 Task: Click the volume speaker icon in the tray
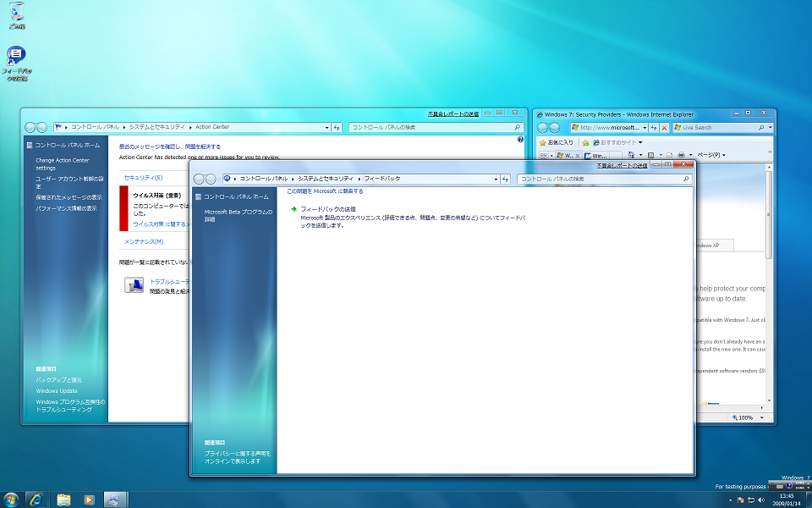point(761,500)
